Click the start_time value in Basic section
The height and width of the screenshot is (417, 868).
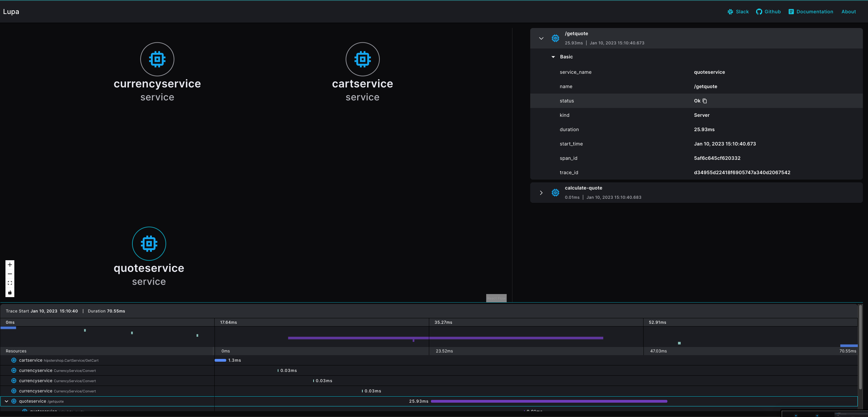click(x=725, y=144)
